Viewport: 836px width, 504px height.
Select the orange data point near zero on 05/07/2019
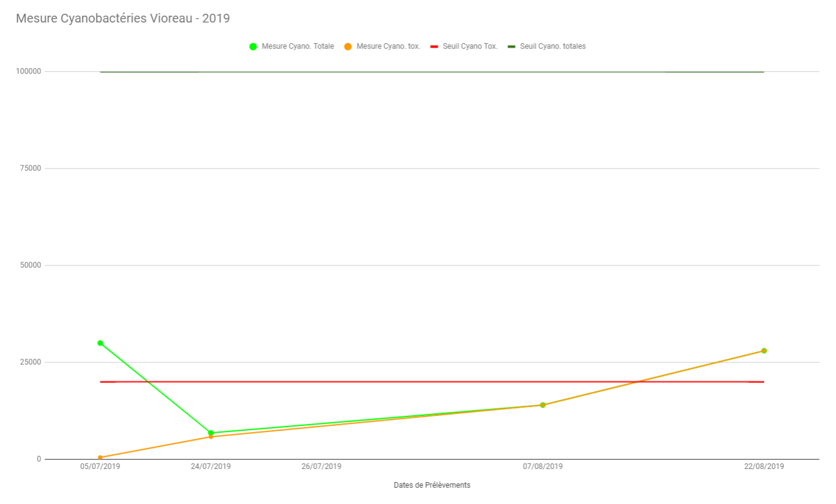[100, 458]
